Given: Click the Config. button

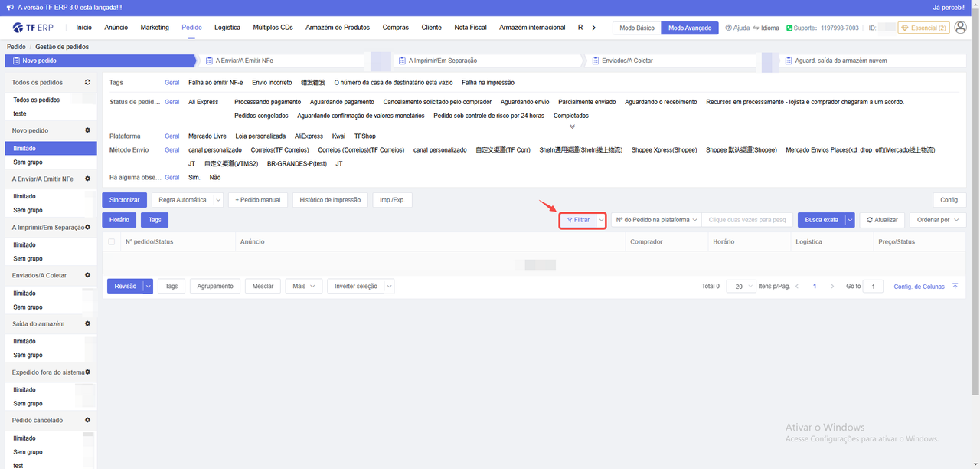Looking at the screenshot, I should click(x=949, y=200).
